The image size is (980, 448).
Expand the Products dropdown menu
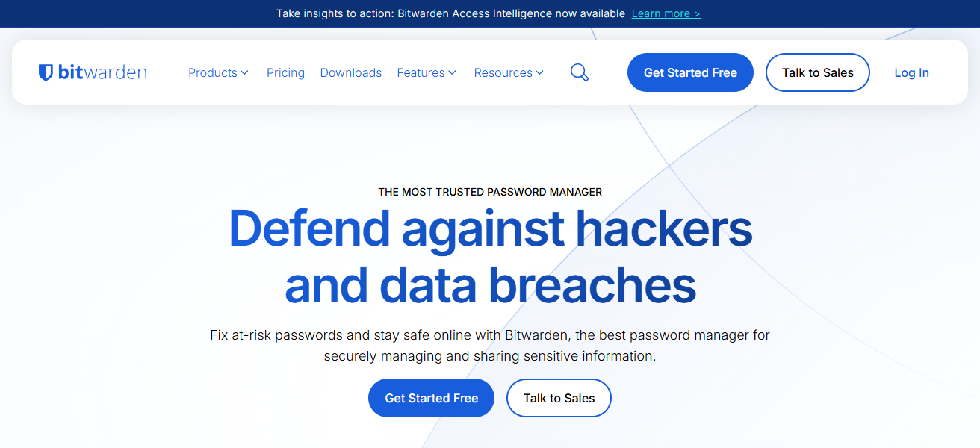(x=213, y=72)
